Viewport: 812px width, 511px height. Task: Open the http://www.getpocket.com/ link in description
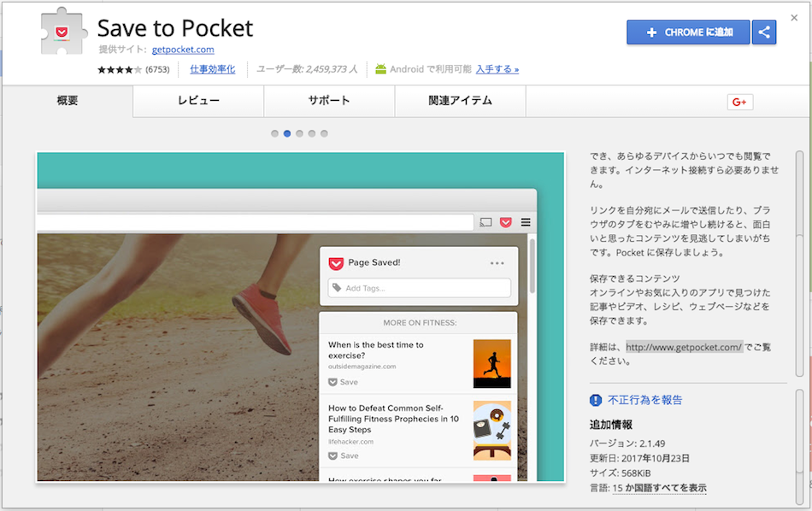pyautogui.click(x=684, y=347)
